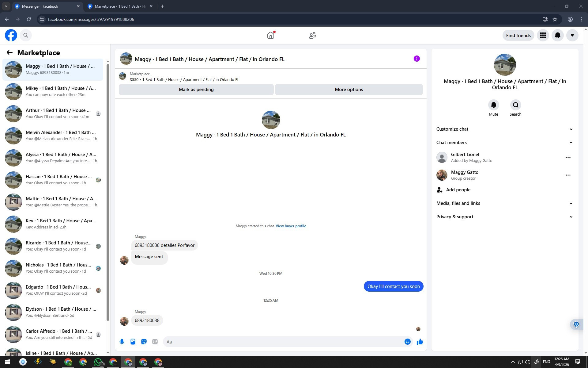Open the account dropdown arrow
Image resolution: width=588 pixels, height=368 pixels.
pos(572,35)
